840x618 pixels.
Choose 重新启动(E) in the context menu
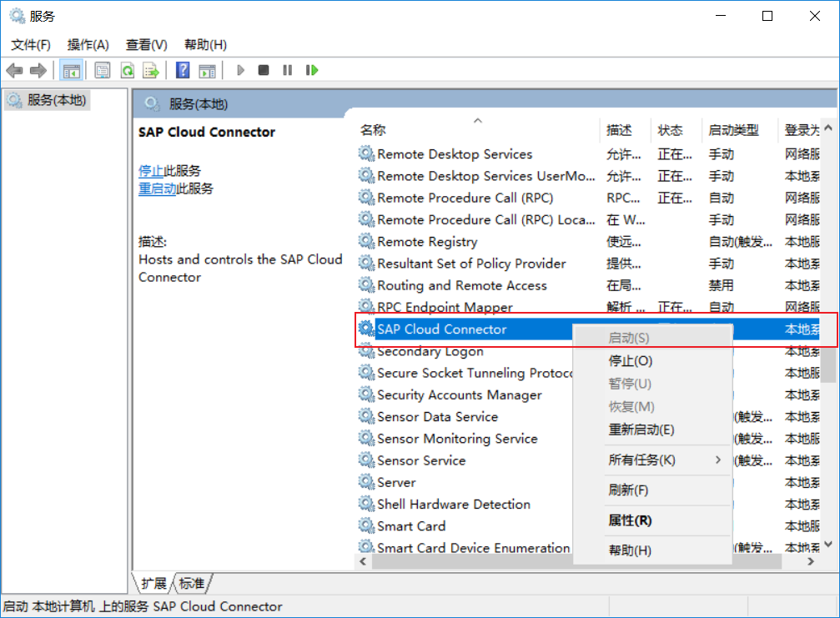tap(652, 430)
